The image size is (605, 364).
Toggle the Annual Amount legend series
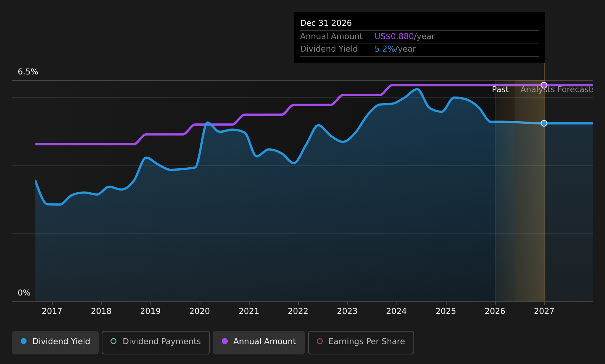(259, 342)
